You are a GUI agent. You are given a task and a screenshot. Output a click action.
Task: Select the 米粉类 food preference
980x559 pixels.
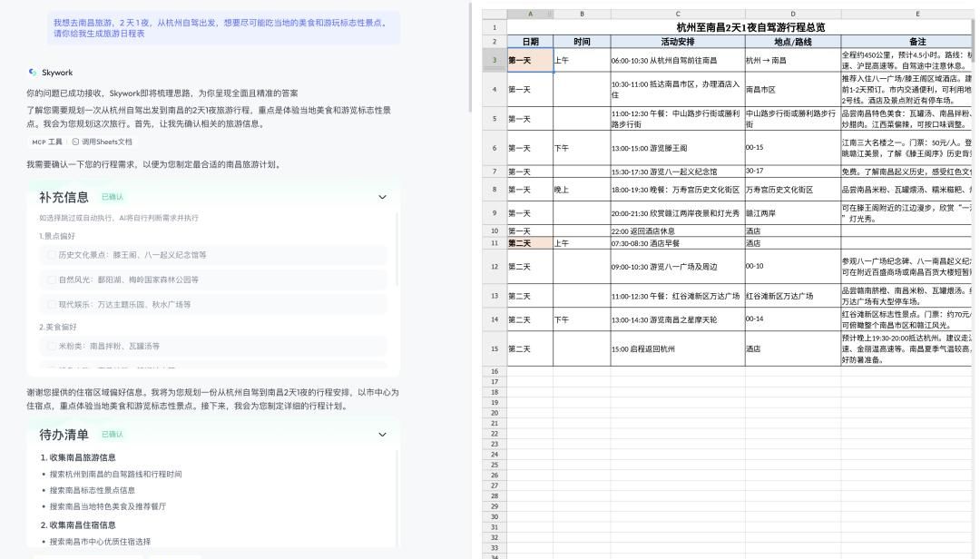52,345
